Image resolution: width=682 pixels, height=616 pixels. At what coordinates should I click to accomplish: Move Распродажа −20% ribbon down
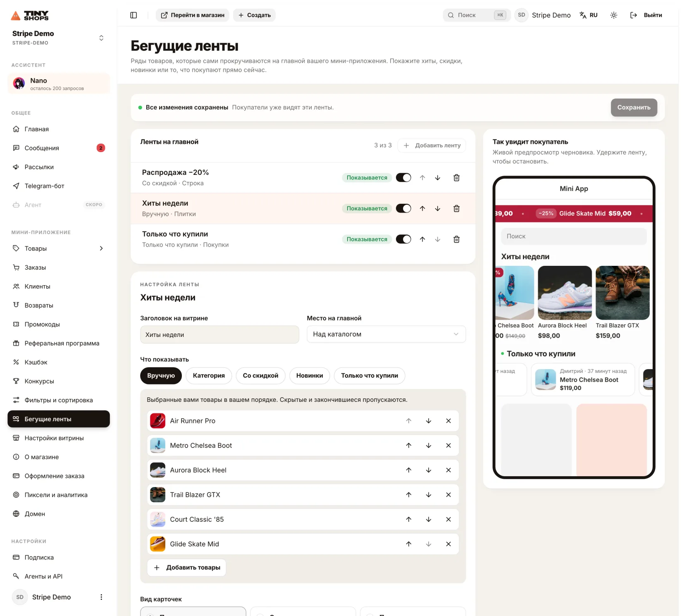[438, 178]
